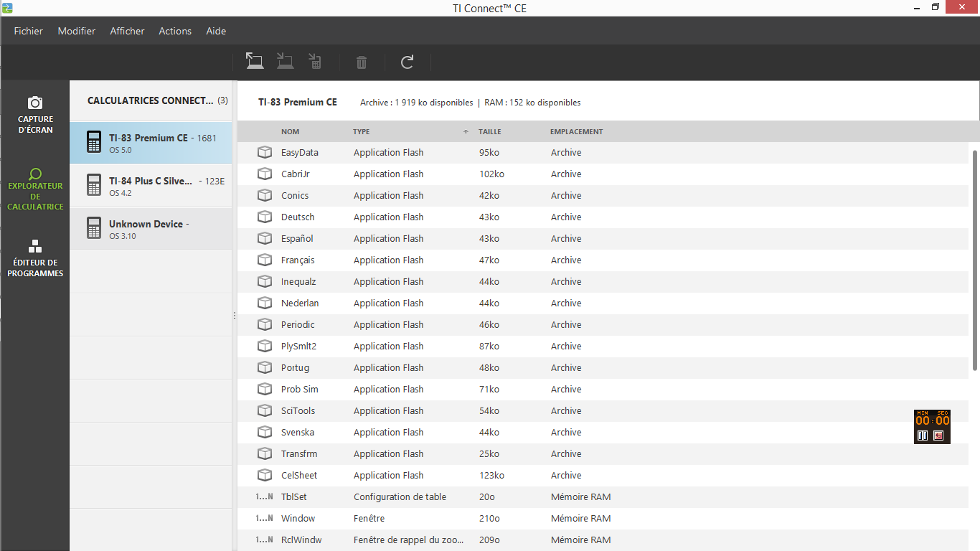This screenshot has width=980, height=551.
Task: Sort list by EMPLACEMENT column header
Action: 577,131
